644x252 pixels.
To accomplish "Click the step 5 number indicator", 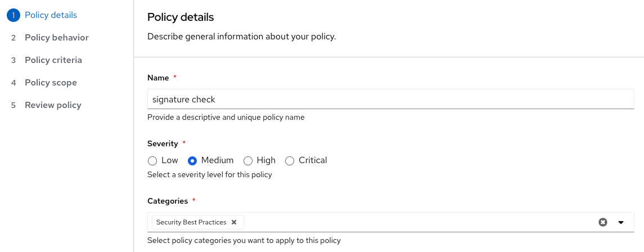I will [13, 105].
